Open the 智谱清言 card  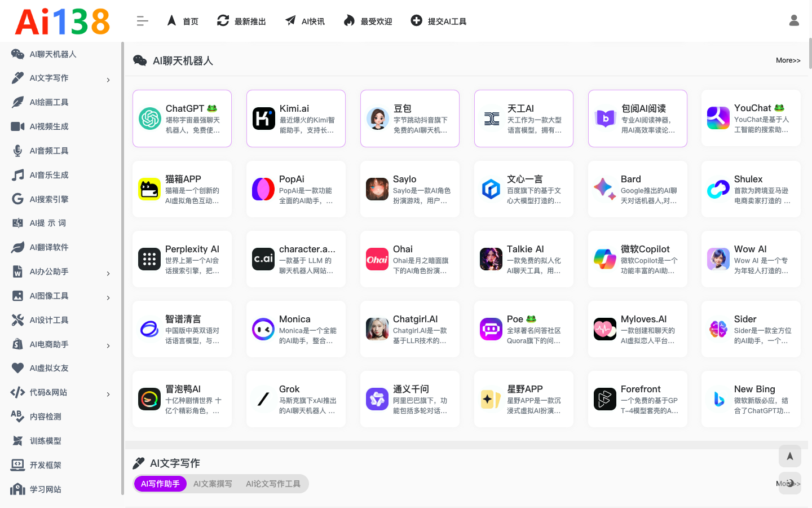pos(182,329)
